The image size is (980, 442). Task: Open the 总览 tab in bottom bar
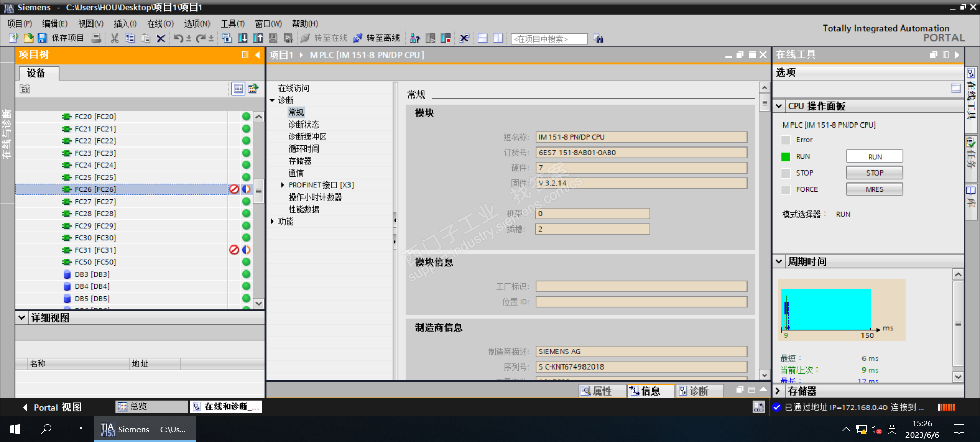pyautogui.click(x=151, y=407)
